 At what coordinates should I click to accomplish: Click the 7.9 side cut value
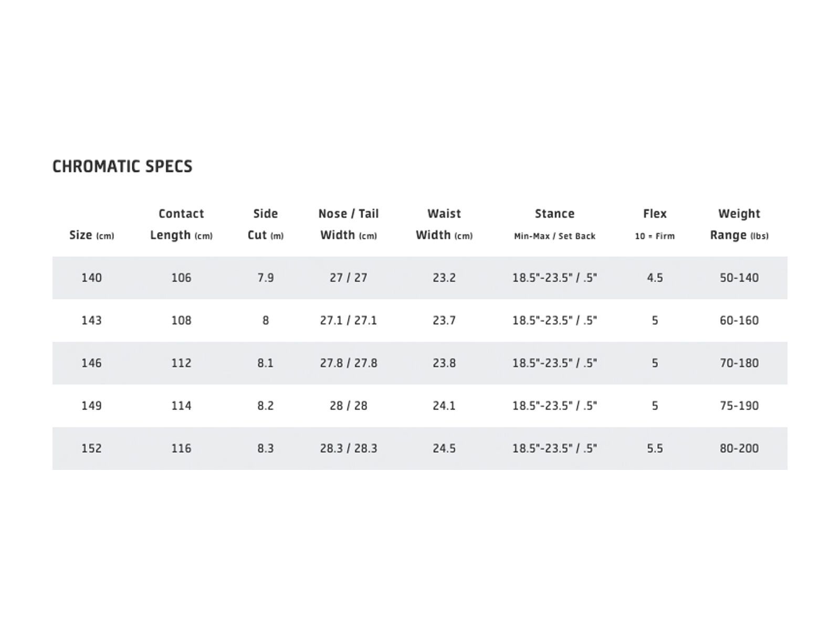[265, 278]
